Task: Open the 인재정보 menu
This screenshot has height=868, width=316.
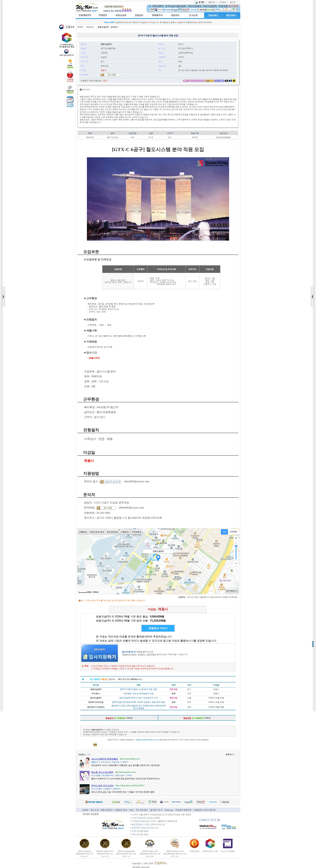Action: [x=103, y=15]
